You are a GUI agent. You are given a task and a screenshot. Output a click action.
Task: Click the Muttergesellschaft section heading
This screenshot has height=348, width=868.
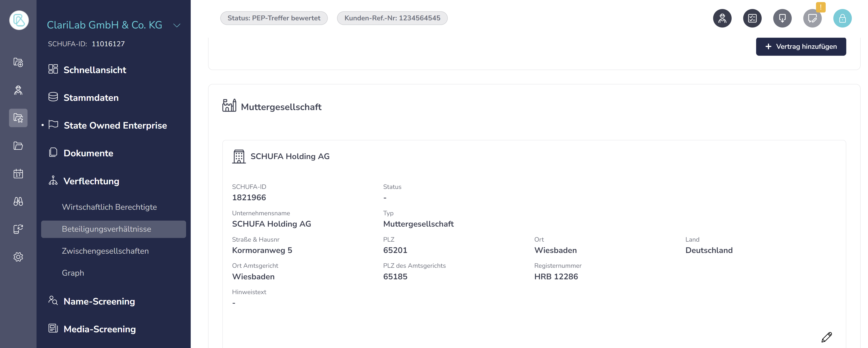(x=281, y=107)
